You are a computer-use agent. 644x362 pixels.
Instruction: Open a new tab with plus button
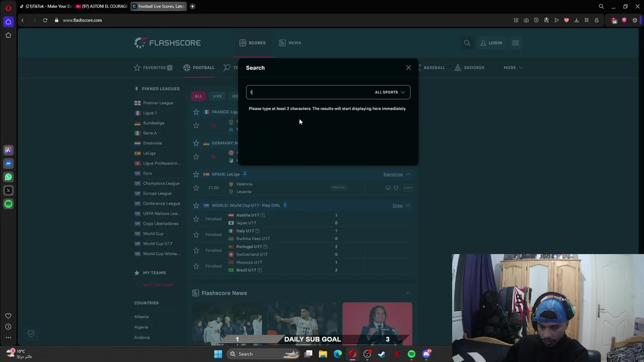[x=192, y=7]
